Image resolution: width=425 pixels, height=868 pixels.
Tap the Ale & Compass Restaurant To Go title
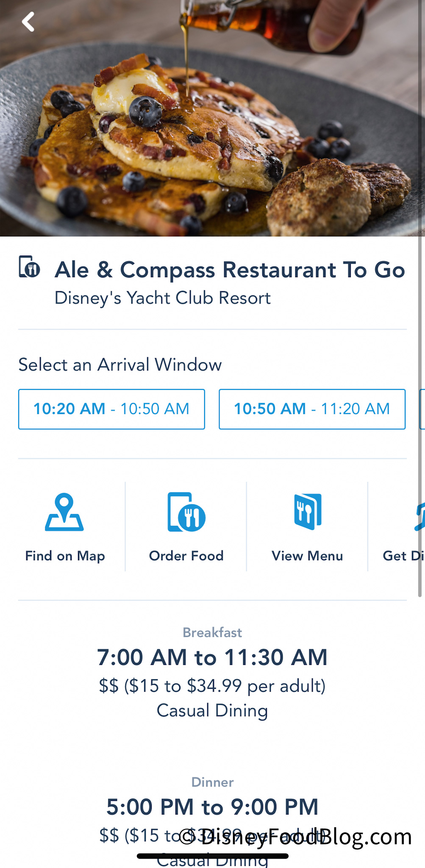[x=230, y=270]
